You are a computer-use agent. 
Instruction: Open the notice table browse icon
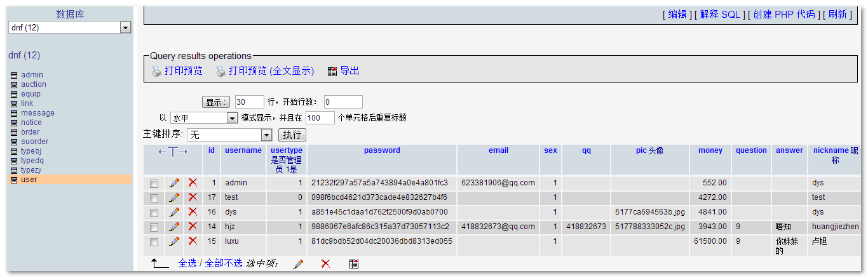(14, 122)
